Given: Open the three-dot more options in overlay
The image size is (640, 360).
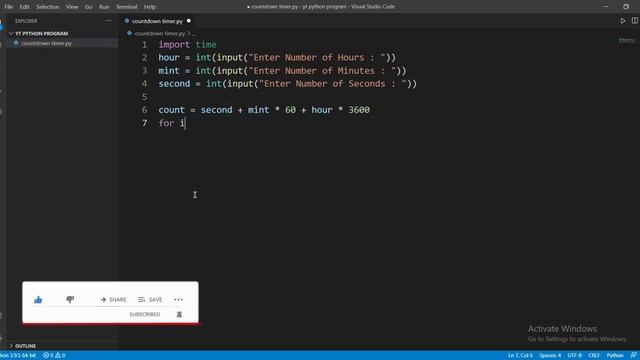Looking at the screenshot, I should pyautogui.click(x=178, y=300).
